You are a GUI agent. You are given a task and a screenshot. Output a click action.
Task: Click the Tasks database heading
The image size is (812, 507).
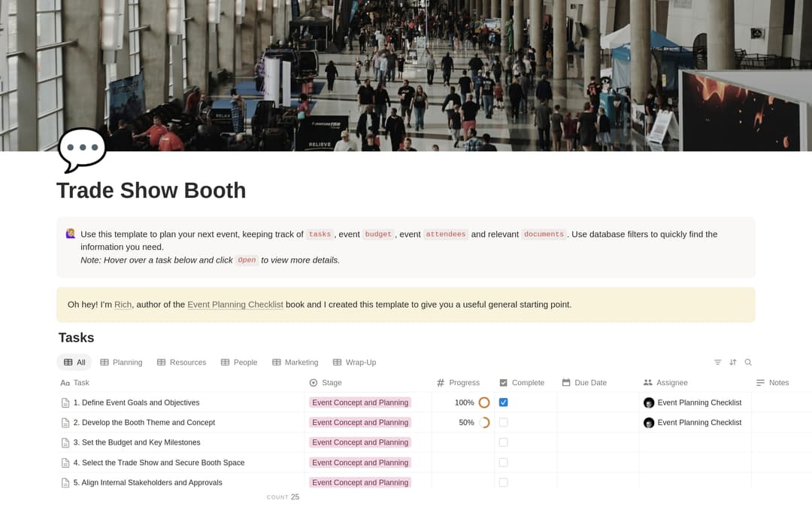point(76,338)
